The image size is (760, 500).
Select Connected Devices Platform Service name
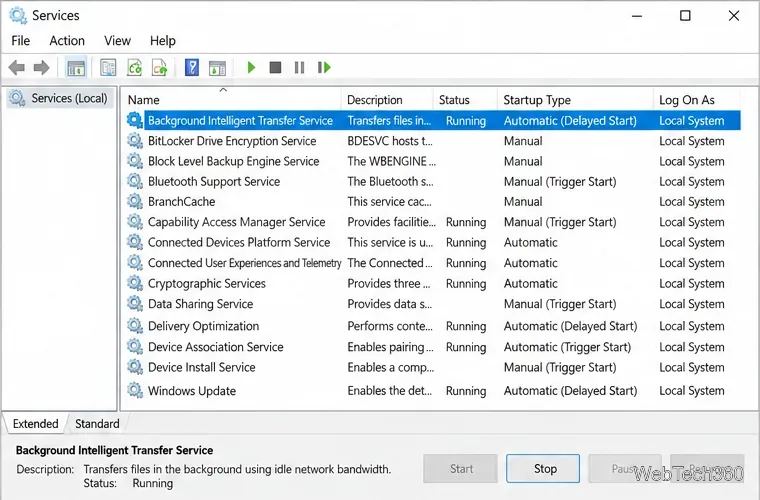click(239, 242)
